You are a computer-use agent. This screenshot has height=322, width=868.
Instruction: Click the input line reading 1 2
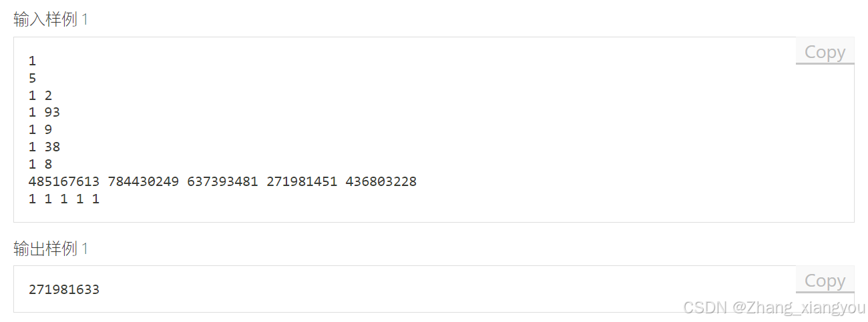[x=40, y=95]
